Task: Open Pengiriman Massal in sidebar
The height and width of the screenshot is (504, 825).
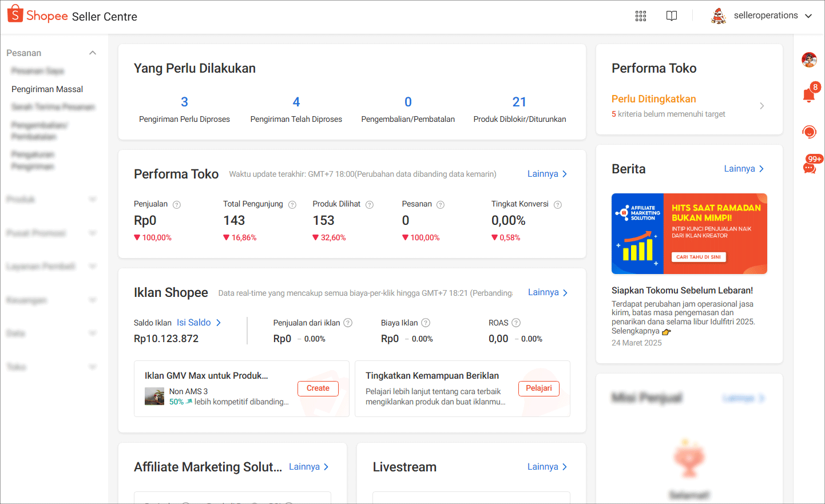Action: click(47, 89)
